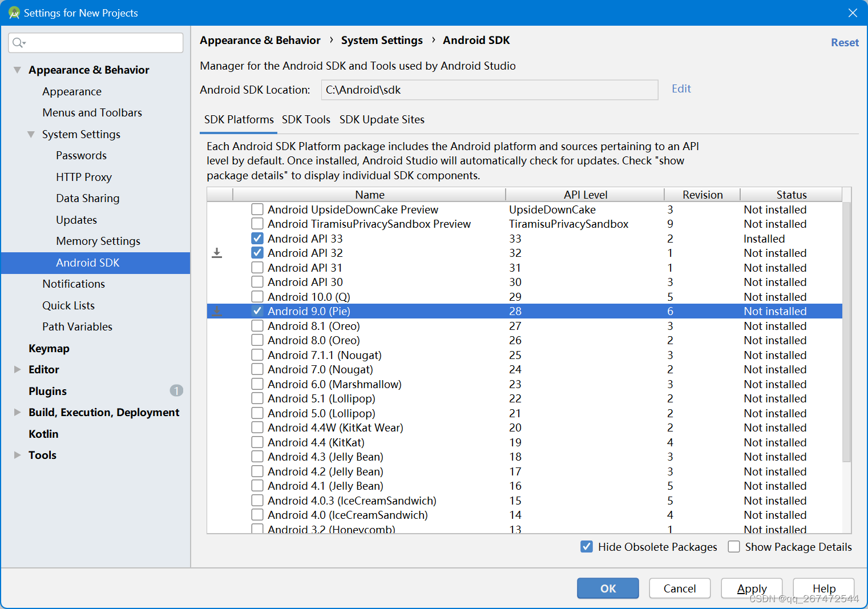
Task: Open the Appearance settings page
Action: pos(72,91)
